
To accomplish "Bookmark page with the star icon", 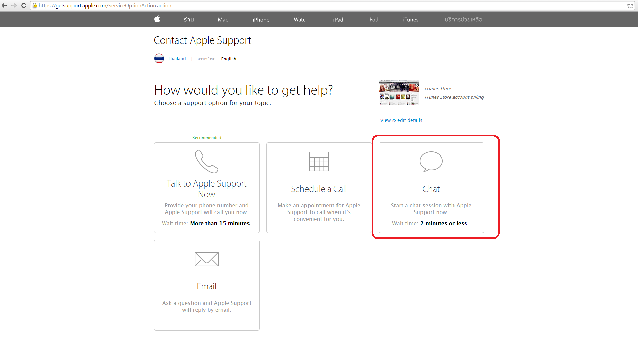I will [630, 5].
